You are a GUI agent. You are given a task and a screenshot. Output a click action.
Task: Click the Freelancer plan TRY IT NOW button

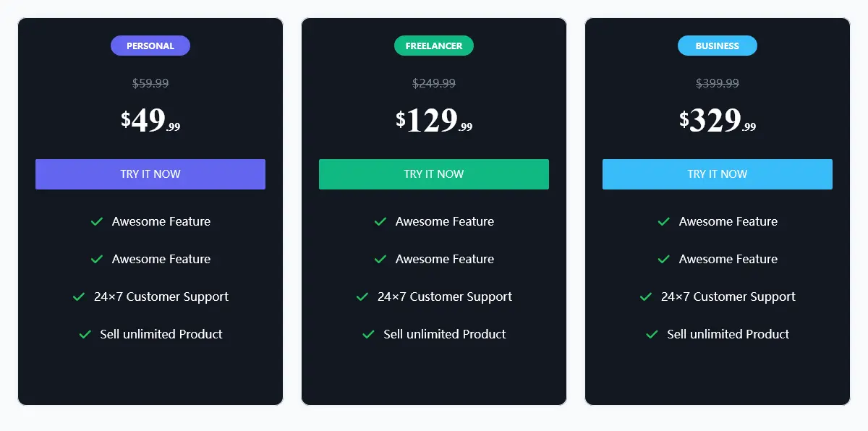pyautogui.click(x=434, y=174)
